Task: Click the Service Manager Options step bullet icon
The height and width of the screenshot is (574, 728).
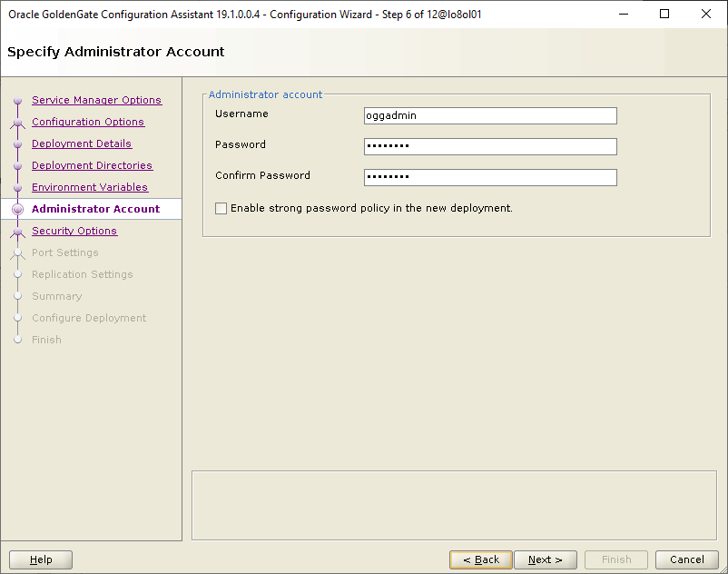Action: pyautogui.click(x=17, y=101)
